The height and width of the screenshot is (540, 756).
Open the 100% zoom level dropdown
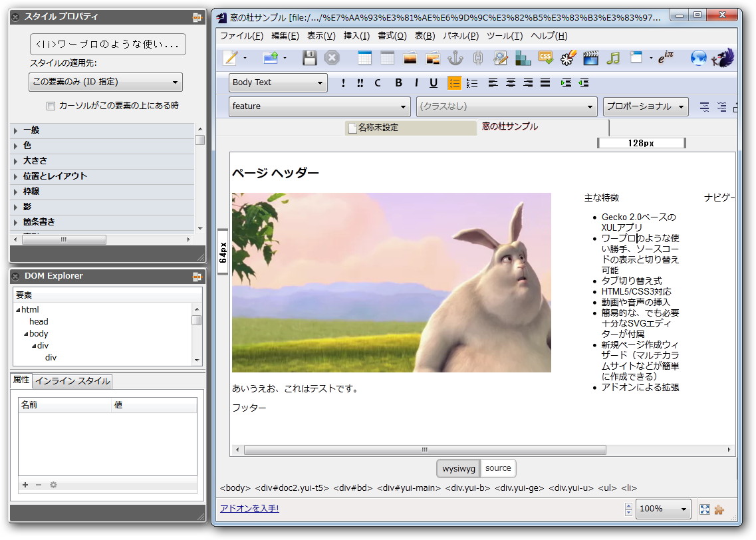(x=663, y=509)
